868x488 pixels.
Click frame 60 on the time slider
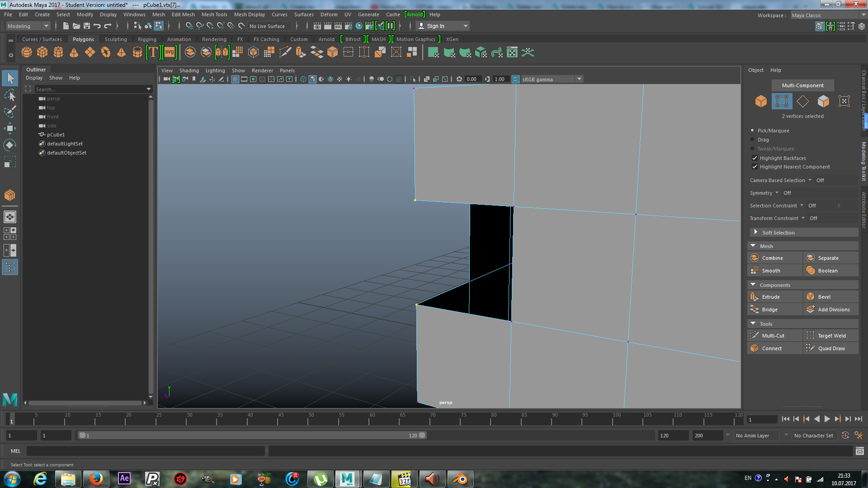pyautogui.click(x=369, y=419)
